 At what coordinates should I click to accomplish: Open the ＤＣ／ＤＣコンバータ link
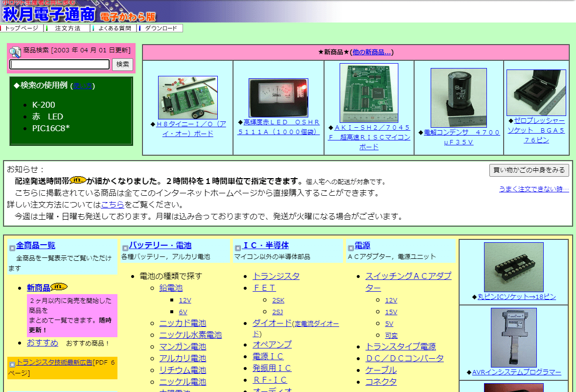point(404,359)
